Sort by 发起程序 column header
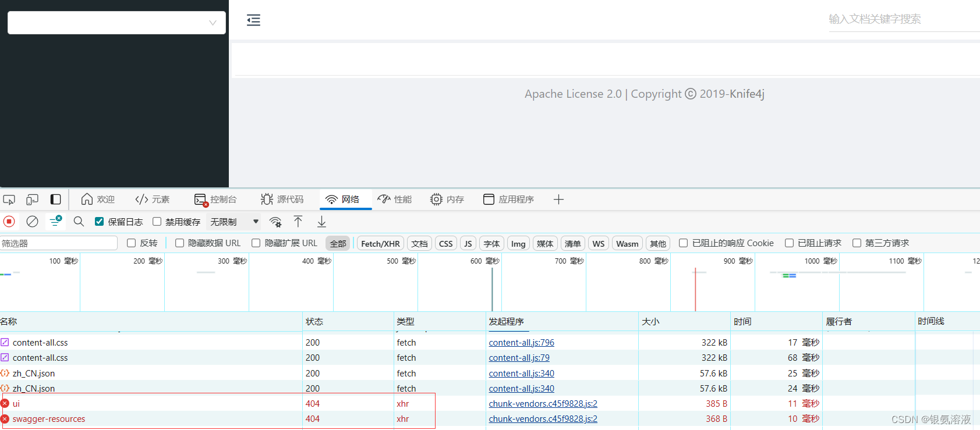The width and height of the screenshot is (980, 430). click(562, 321)
